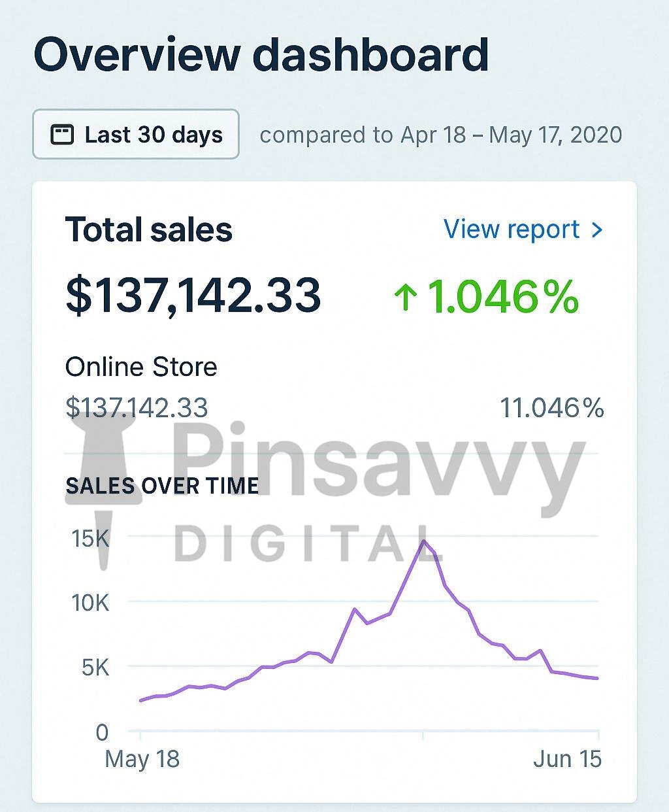Image resolution: width=669 pixels, height=812 pixels.
Task: Click the Total sales card heading
Action: 149,230
